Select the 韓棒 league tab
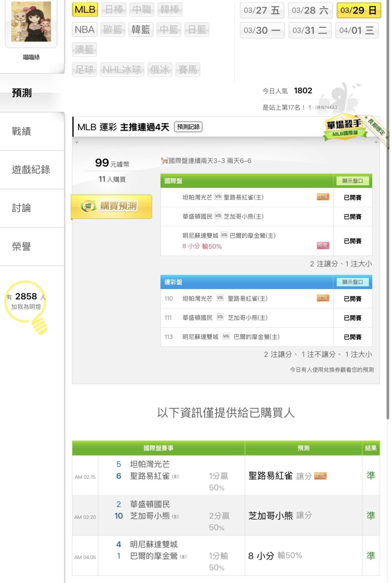Screen dimensions: 392x583 [x=170, y=9]
